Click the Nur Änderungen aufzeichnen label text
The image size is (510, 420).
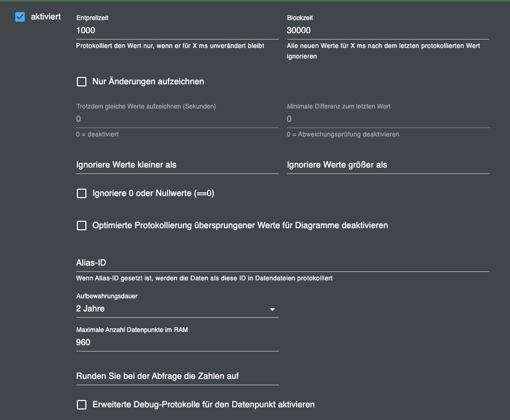coord(148,82)
